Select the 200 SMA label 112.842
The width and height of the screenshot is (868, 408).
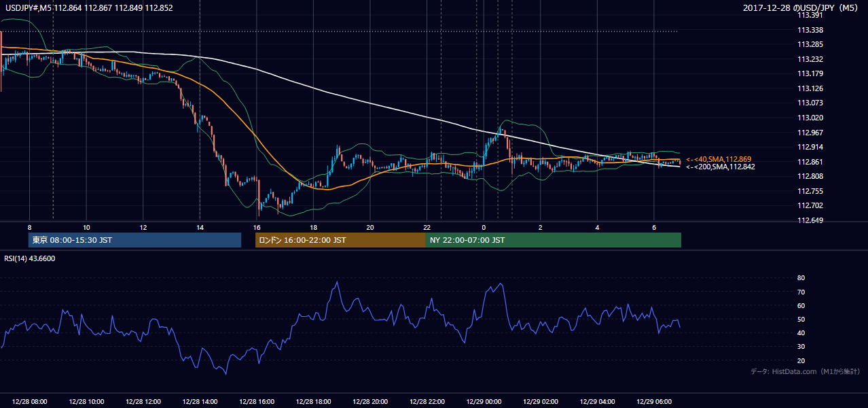tap(720, 167)
